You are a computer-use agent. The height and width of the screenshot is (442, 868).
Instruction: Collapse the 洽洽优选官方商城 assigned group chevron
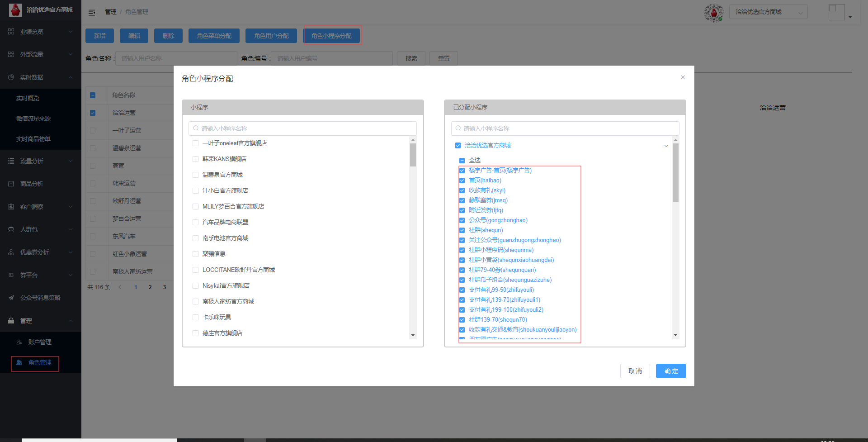665,146
